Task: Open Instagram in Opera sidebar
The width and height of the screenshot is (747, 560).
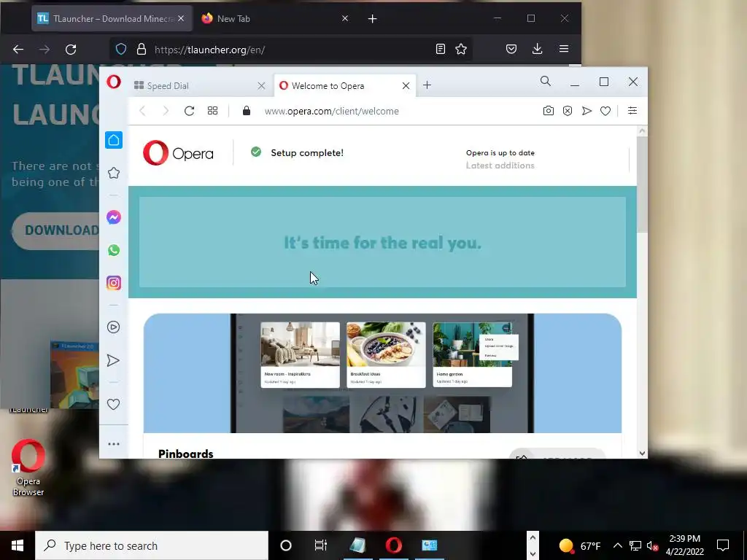Action: click(113, 283)
